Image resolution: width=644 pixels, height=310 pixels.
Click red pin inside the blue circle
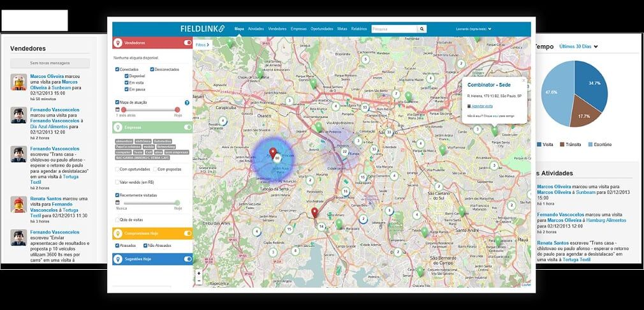(x=272, y=153)
